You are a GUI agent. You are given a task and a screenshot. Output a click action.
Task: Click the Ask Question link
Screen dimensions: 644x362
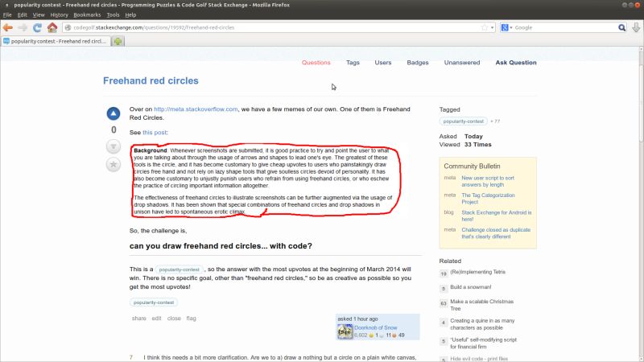click(516, 63)
